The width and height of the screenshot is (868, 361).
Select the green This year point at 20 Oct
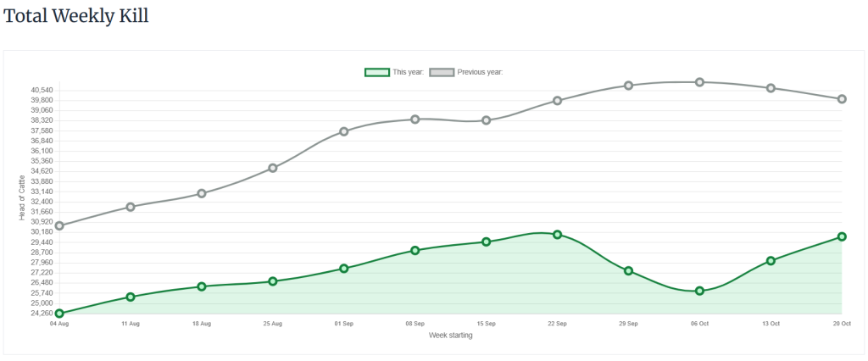(x=842, y=236)
